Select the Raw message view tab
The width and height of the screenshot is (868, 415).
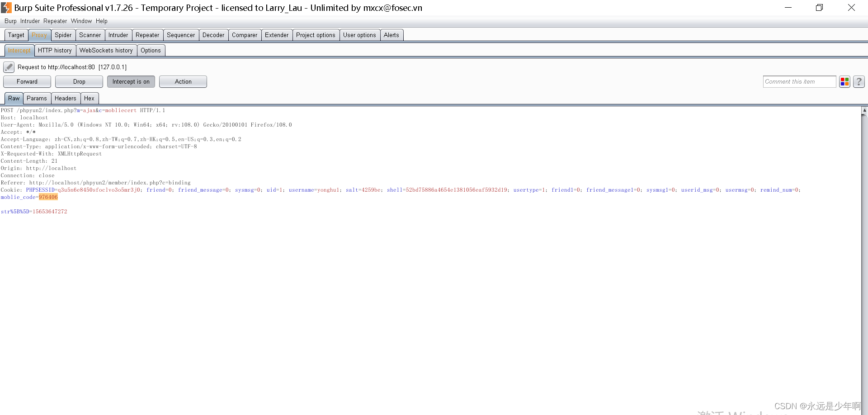coord(14,99)
